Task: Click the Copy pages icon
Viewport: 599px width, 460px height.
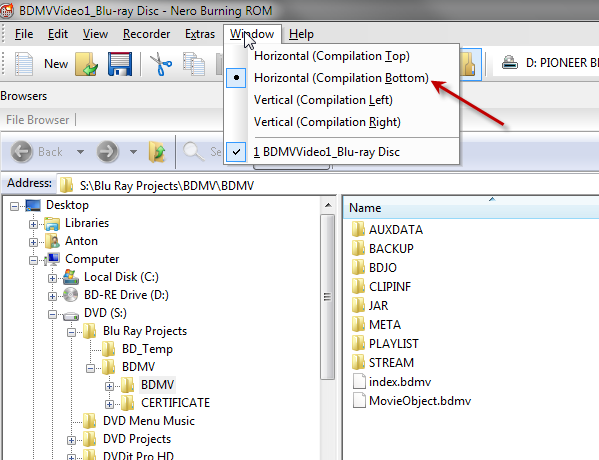Action: (x=194, y=64)
